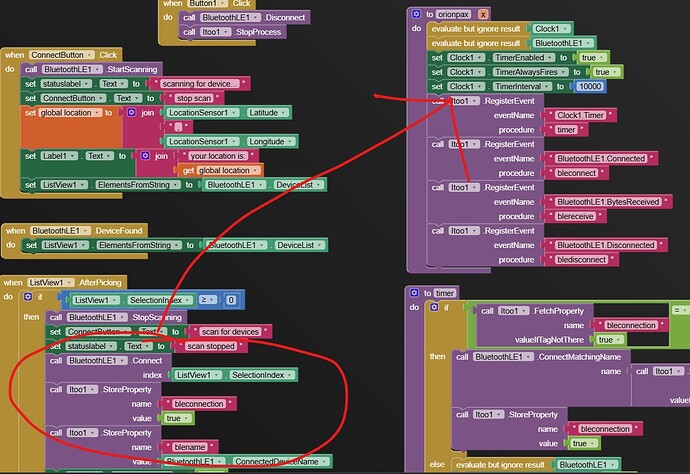
Task: Click the gear icon on the orionpax procedure
Action: [x=417, y=14]
